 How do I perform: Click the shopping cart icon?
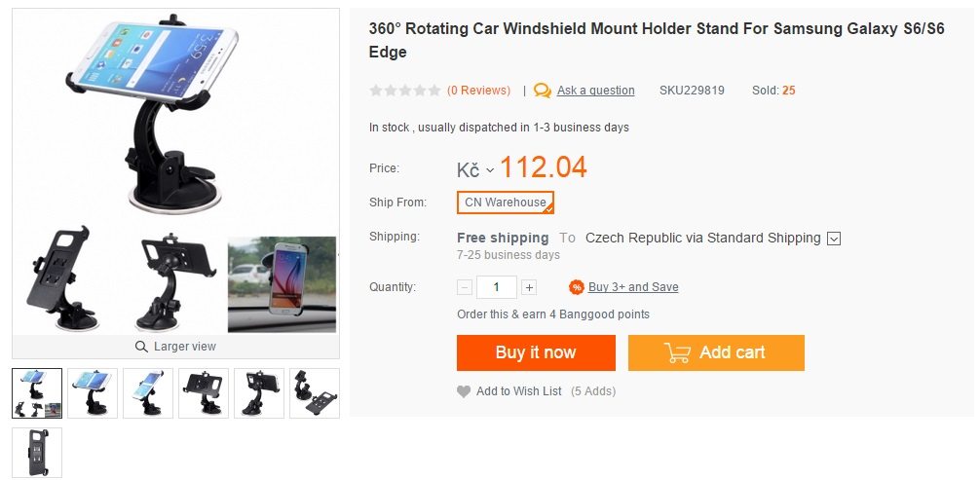pyautogui.click(x=677, y=352)
